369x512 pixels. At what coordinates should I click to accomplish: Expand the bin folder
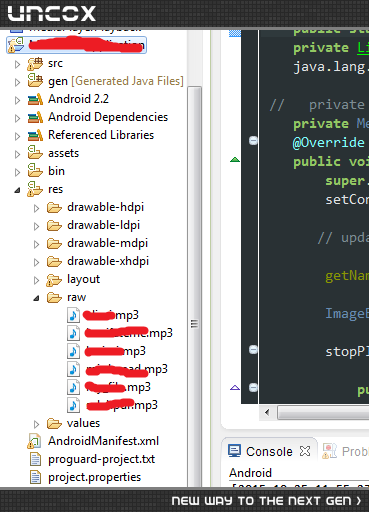pyautogui.click(x=18, y=172)
